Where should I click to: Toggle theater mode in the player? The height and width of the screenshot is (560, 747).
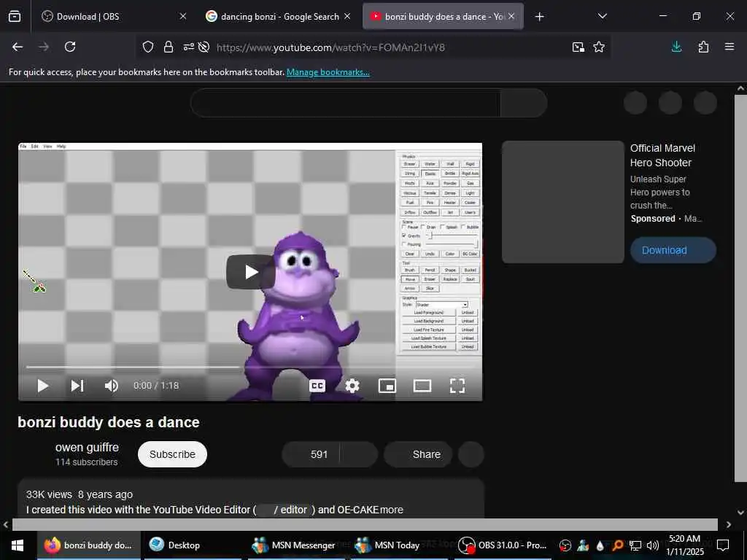[x=422, y=386]
